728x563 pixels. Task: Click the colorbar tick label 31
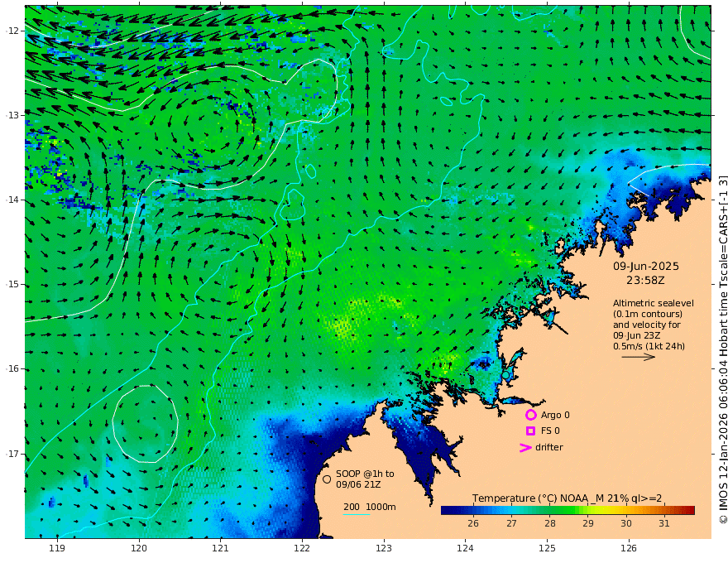(x=664, y=523)
